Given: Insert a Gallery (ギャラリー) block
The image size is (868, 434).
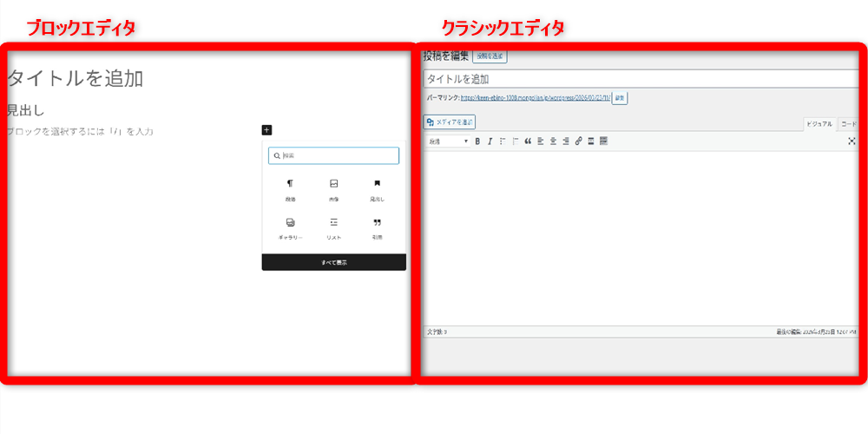Looking at the screenshot, I should click(290, 228).
